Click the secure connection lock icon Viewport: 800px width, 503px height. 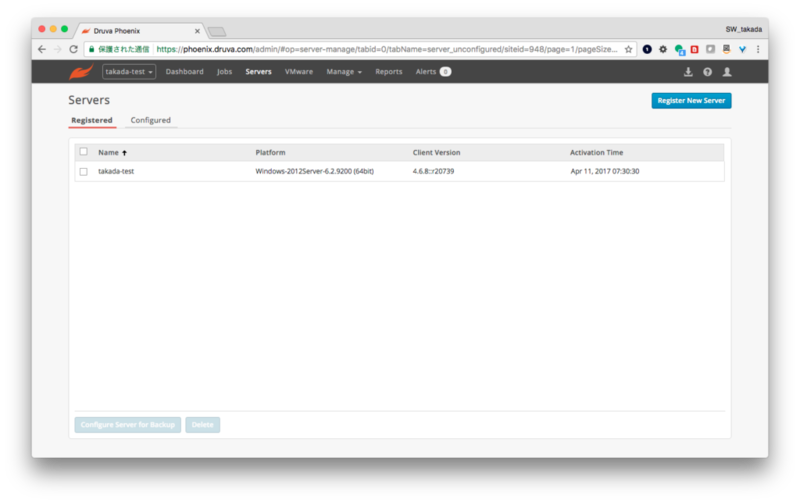click(x=92, y=49)
